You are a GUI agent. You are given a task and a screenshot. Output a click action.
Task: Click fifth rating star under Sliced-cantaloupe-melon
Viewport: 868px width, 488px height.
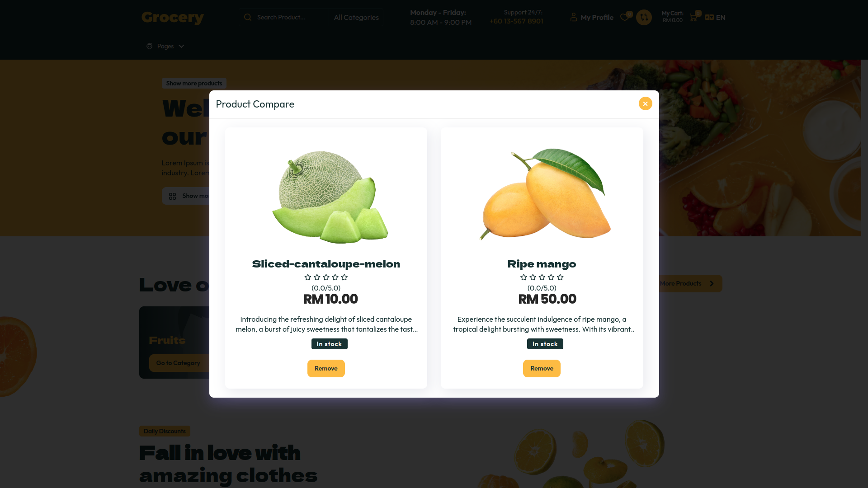point(344,277)
